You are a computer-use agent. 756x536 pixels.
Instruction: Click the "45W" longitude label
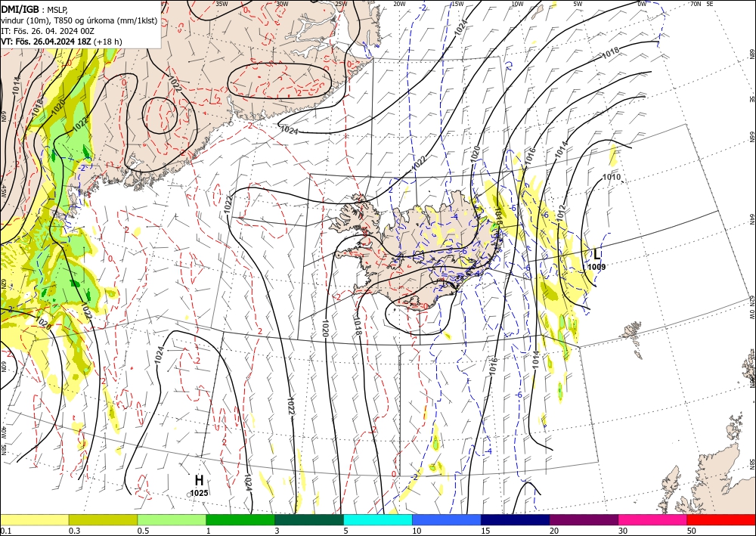pyautogui.click(x=3, y=191)
